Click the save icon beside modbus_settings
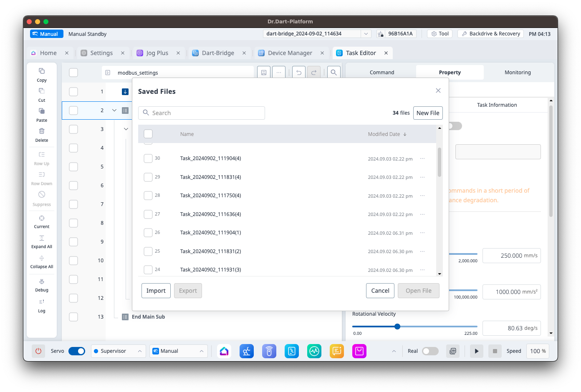Viewport: 581px width, 392px height. tap(264, 73)
